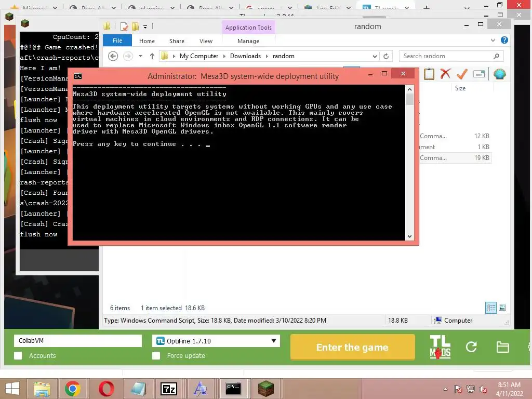This screenshot has height=399, width=532.
Task: Open the File menu in Explorer
Action: coord(117,41)
